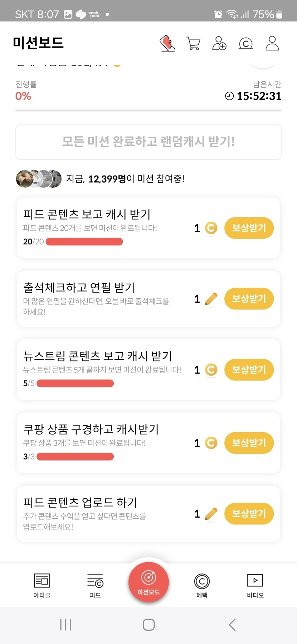Tap the red 미션보드 center button

[x=148, y=582]
